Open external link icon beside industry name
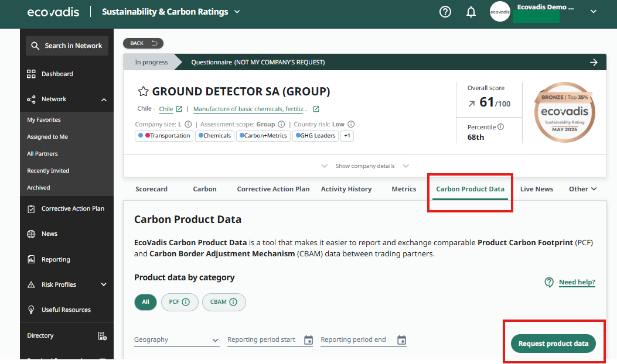The image size is (617, 364). tap(316, 109)
